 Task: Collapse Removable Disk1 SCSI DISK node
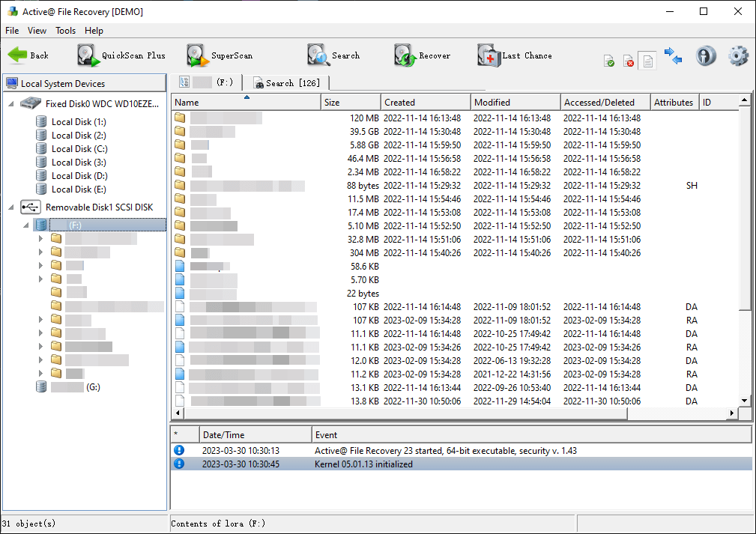click(11, 207)
